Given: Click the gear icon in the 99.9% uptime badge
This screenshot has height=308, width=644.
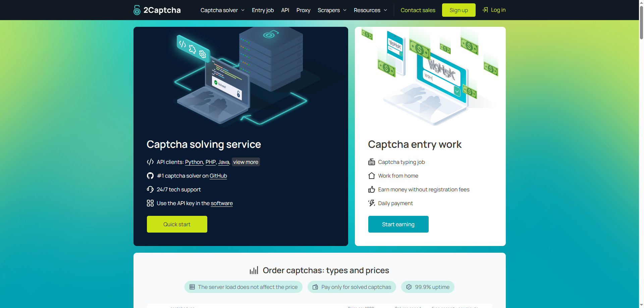Looking at the screenshot, I should (409, 287).
